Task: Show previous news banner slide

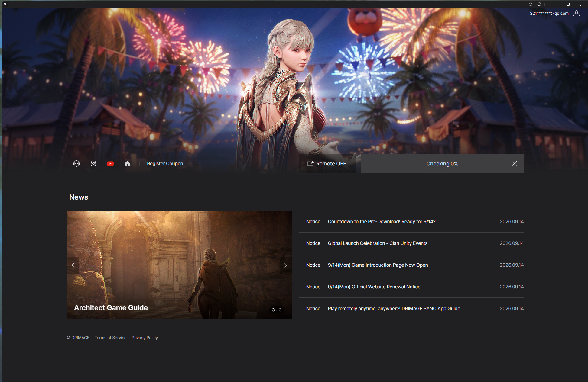Action: 73,265
